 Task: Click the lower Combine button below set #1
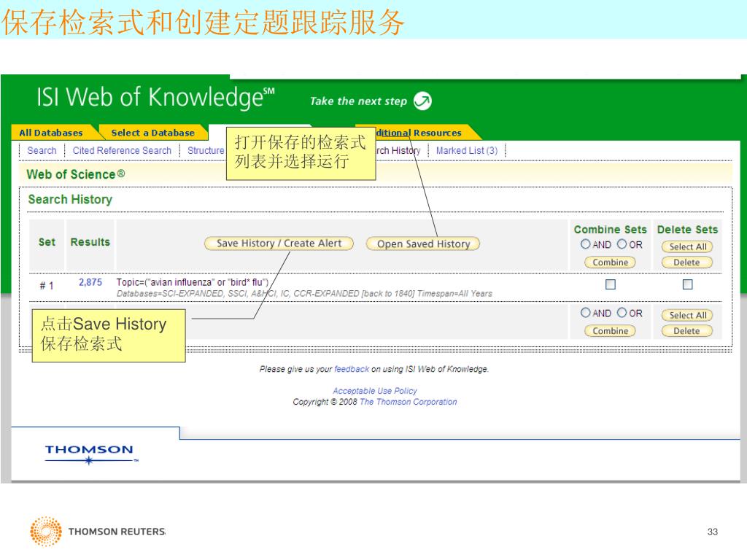point(611,331)
